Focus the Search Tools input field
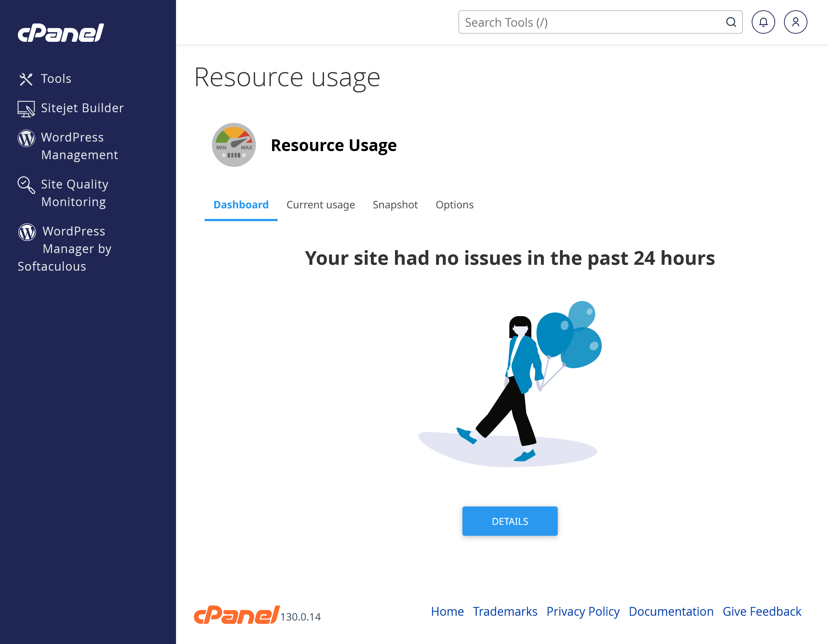This screenshot has height=644, width=828. click(591, 22)
